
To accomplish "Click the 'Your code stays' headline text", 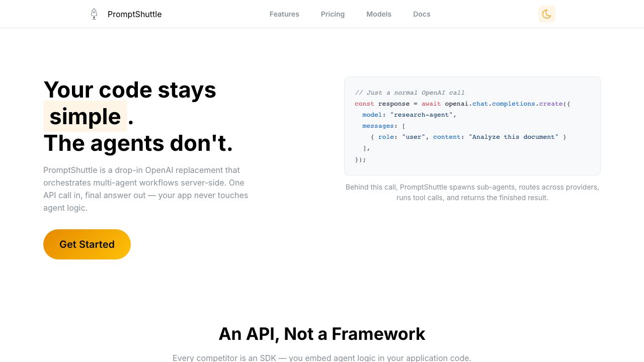I will coord(130,90).
